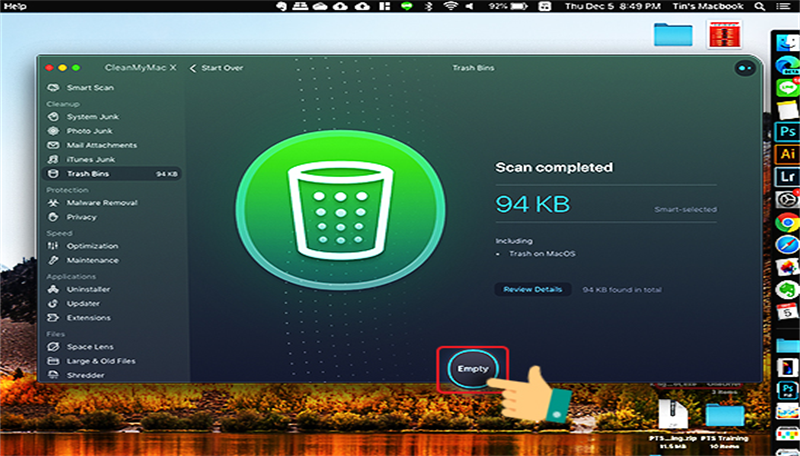The height and width of the screenshot is (456, 800).
Task: Open the volume menu bar control
Action: [x=469, y=6]
